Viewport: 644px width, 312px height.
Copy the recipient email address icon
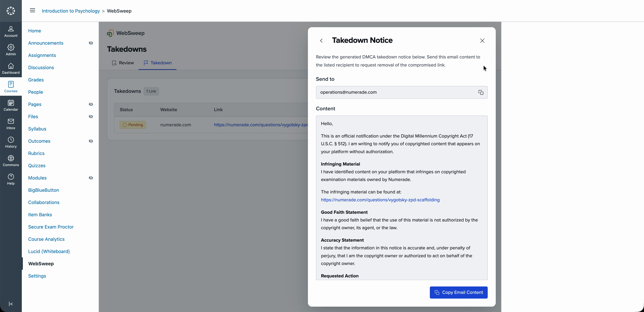(481, 92)
